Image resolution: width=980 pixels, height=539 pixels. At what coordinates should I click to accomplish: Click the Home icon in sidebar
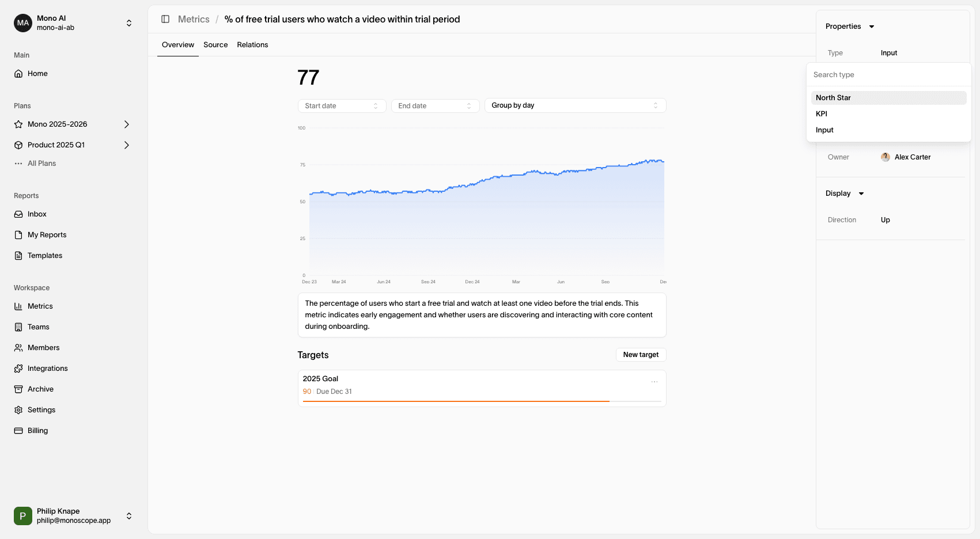click(18, 74)
